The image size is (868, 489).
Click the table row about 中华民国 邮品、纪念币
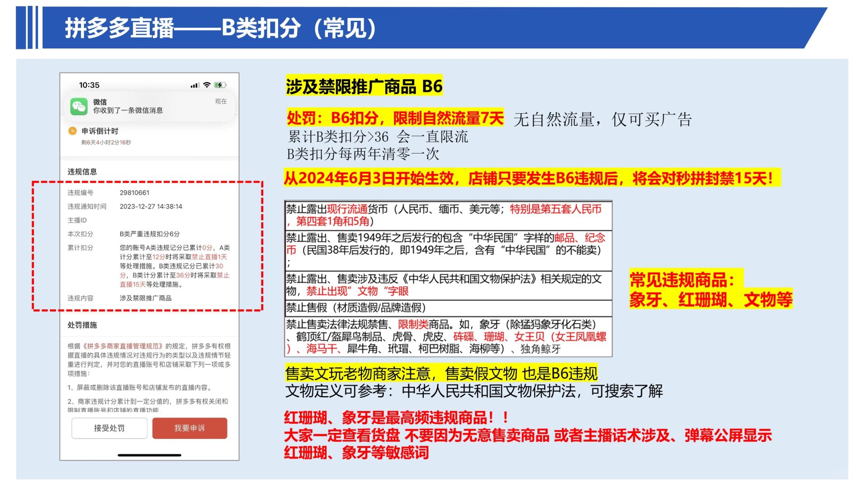(448, 250)
